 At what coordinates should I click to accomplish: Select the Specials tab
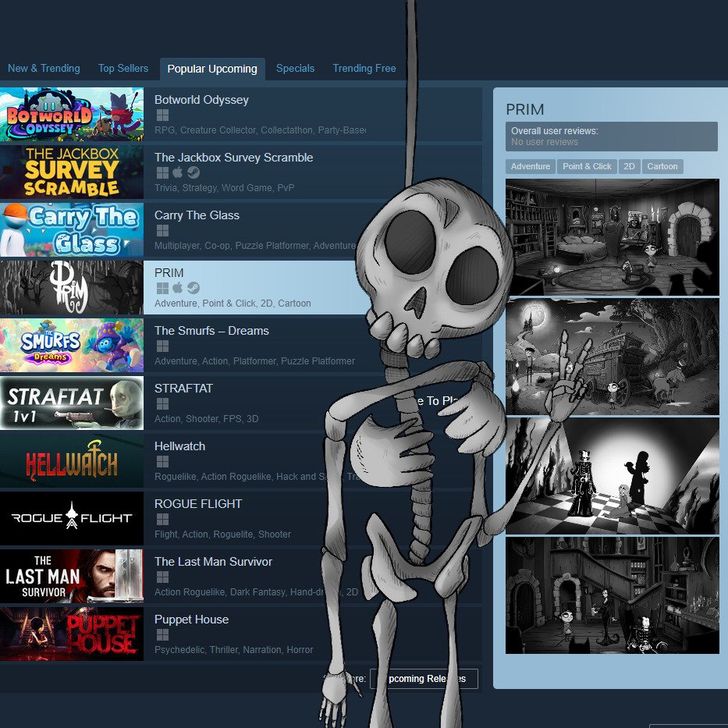point(295,69)
